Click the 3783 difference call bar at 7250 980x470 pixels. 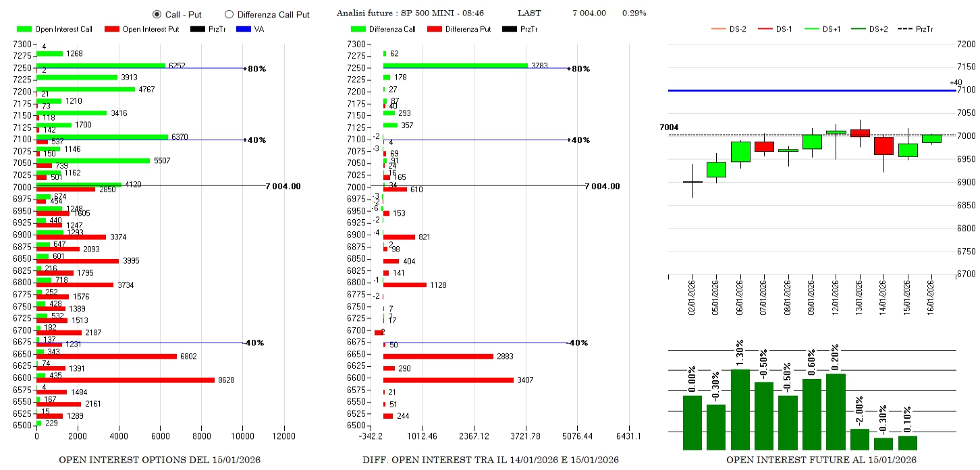pos(455,65)
